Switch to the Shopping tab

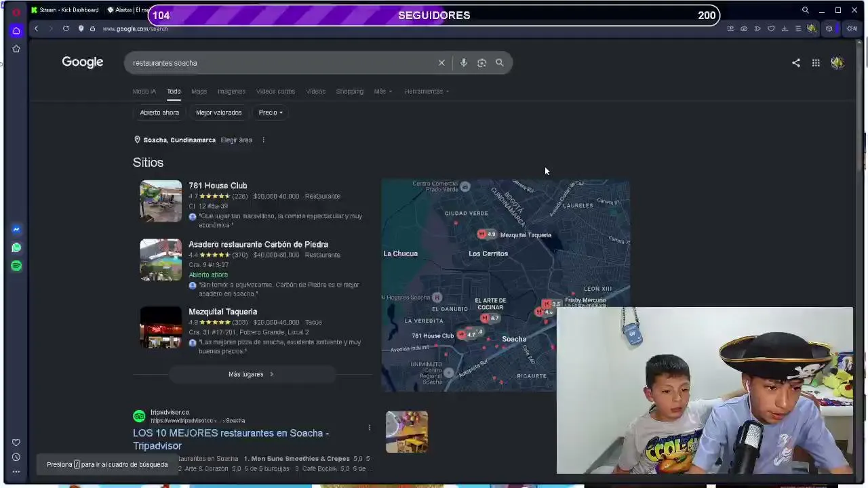350,91
